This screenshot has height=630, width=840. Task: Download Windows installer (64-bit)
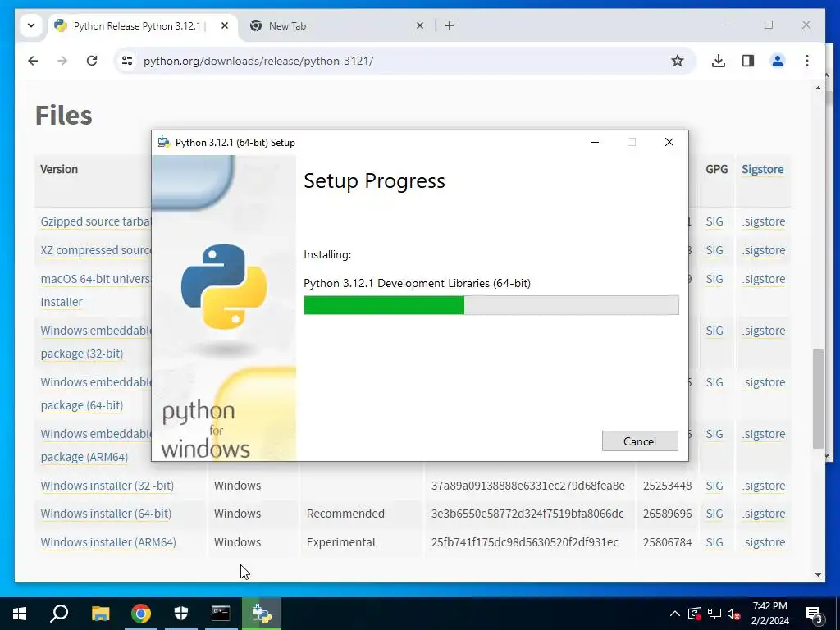106,514
